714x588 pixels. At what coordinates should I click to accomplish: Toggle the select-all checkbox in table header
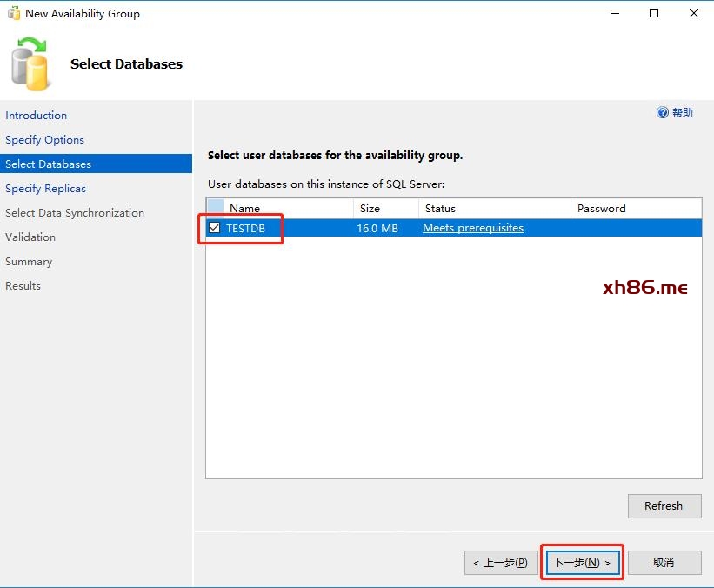215,208
